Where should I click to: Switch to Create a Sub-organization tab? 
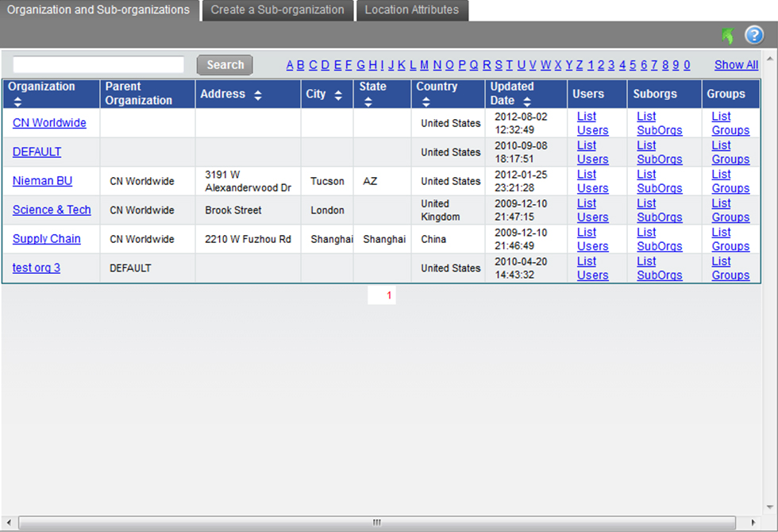point(277,10)
